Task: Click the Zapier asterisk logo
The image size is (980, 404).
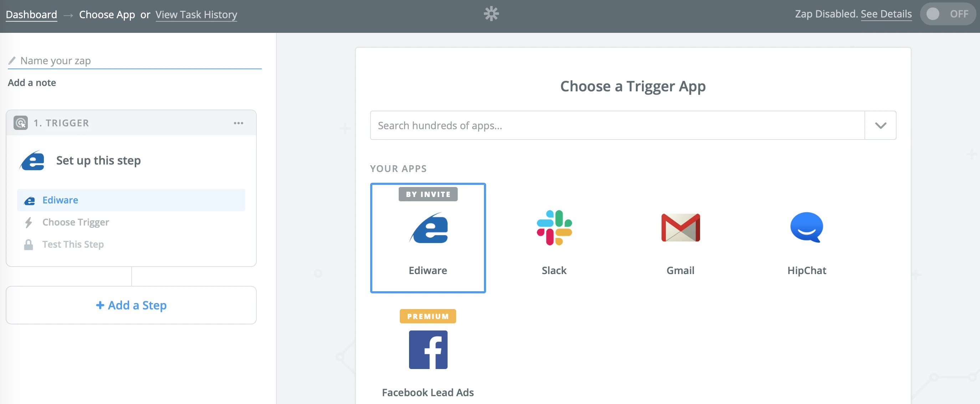Action: 491,14
